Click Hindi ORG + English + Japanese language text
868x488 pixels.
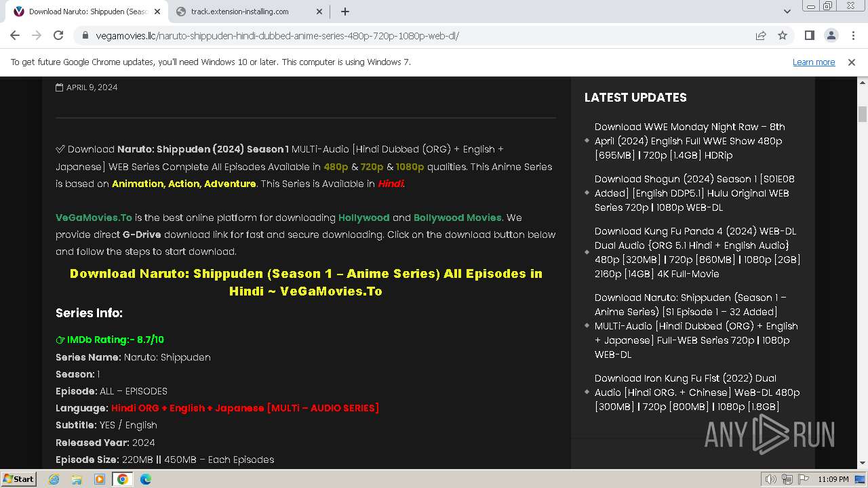[245, 408]
